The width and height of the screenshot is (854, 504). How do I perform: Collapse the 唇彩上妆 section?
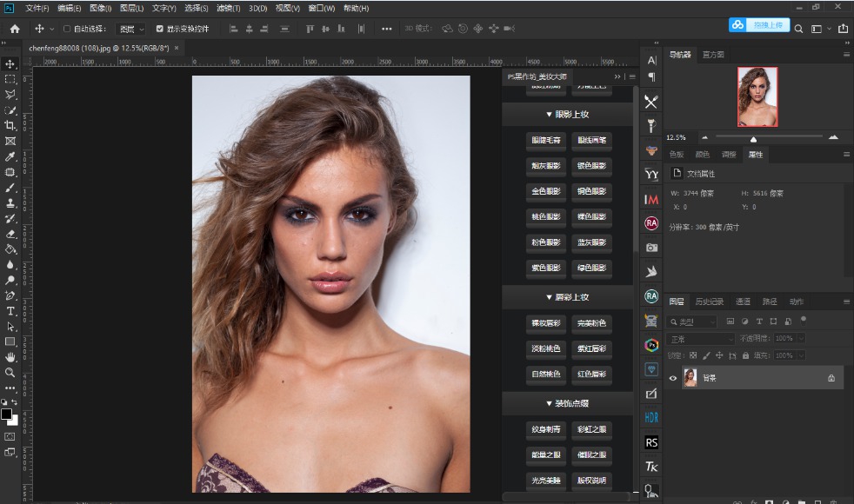pyautogui.click(x=568, y=297)
